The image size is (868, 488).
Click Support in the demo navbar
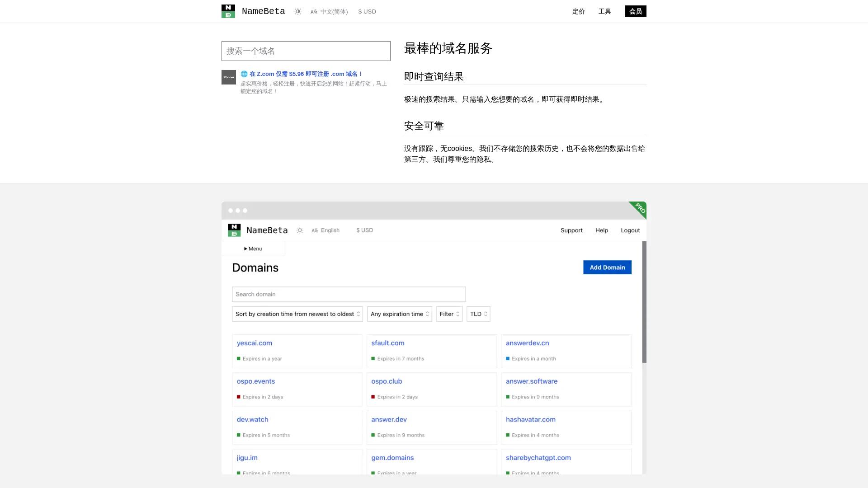[571, 230]
